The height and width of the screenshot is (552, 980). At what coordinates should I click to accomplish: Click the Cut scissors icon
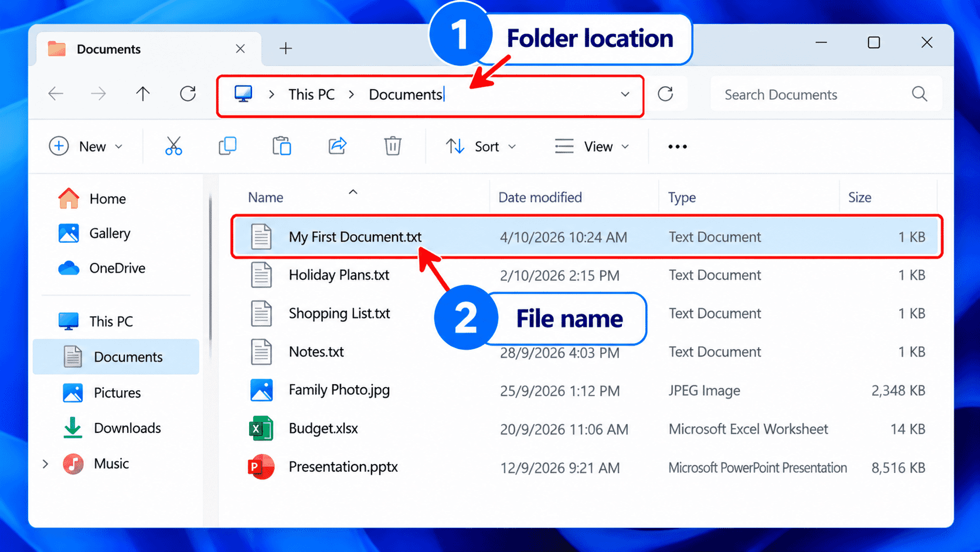pyautogui.click(x=173, y=146)
